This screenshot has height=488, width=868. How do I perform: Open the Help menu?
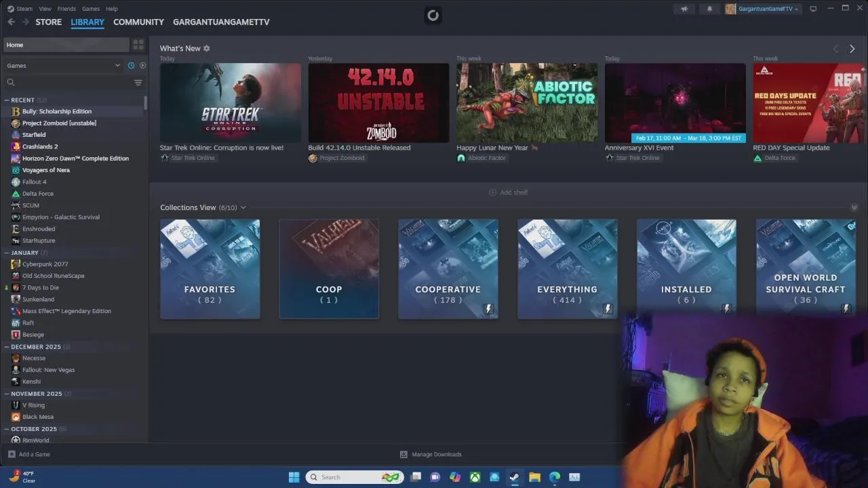(112, 9)
